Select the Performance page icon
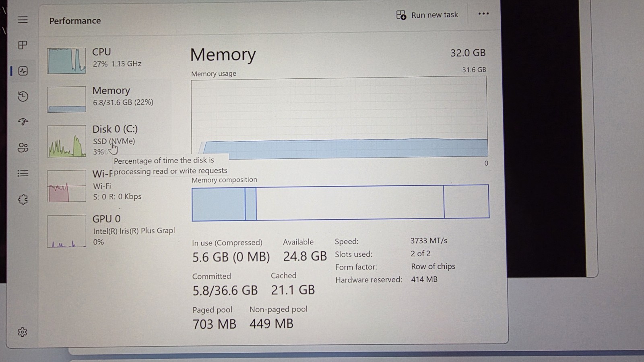 click(23, 71)
